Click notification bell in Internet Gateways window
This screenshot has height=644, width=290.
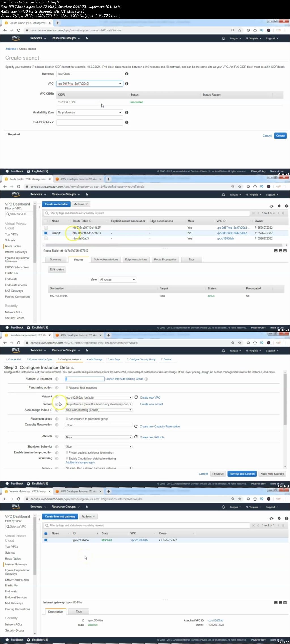click(x=223, y=507)
